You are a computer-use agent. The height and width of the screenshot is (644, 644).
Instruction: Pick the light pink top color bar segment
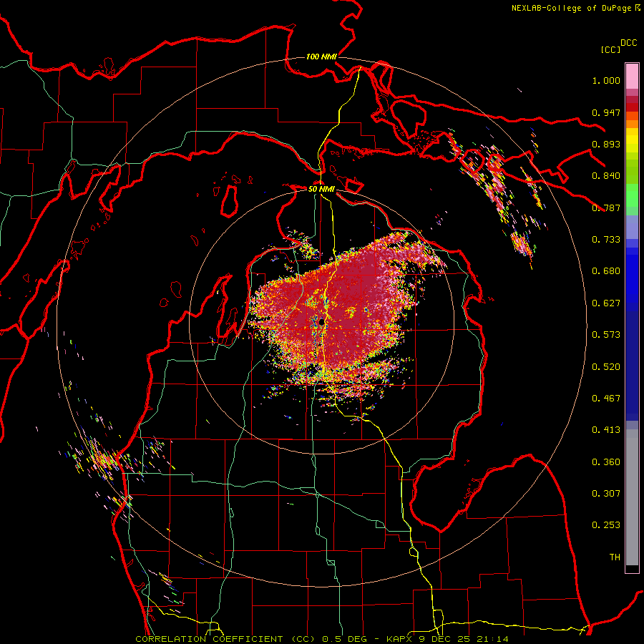pyautogui.click(x=632, y=76)
